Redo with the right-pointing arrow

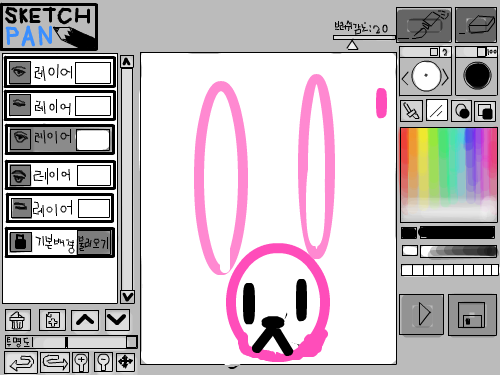(55, 362)
